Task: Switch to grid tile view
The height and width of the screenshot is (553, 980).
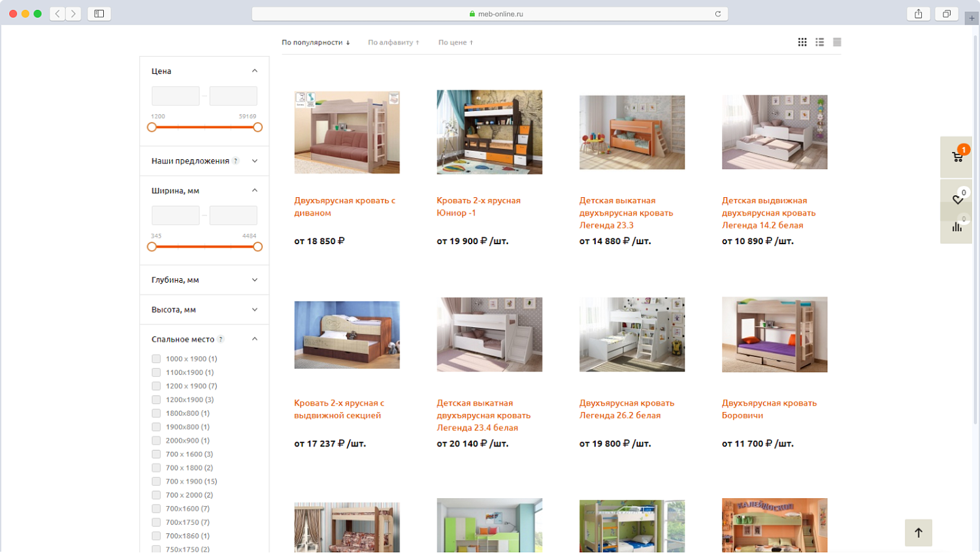Action: tap(802, 42)
